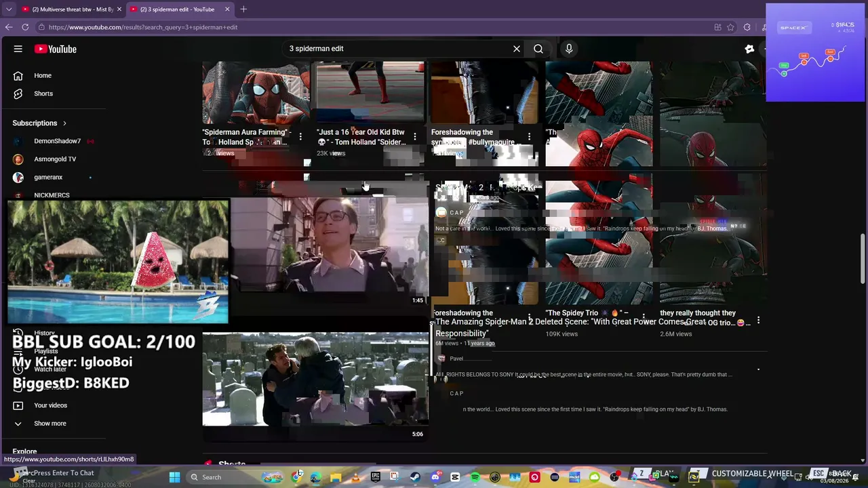Screen dimensions: 868x488
Task: Open Steam from the taskbar
Action: point(415,477)
